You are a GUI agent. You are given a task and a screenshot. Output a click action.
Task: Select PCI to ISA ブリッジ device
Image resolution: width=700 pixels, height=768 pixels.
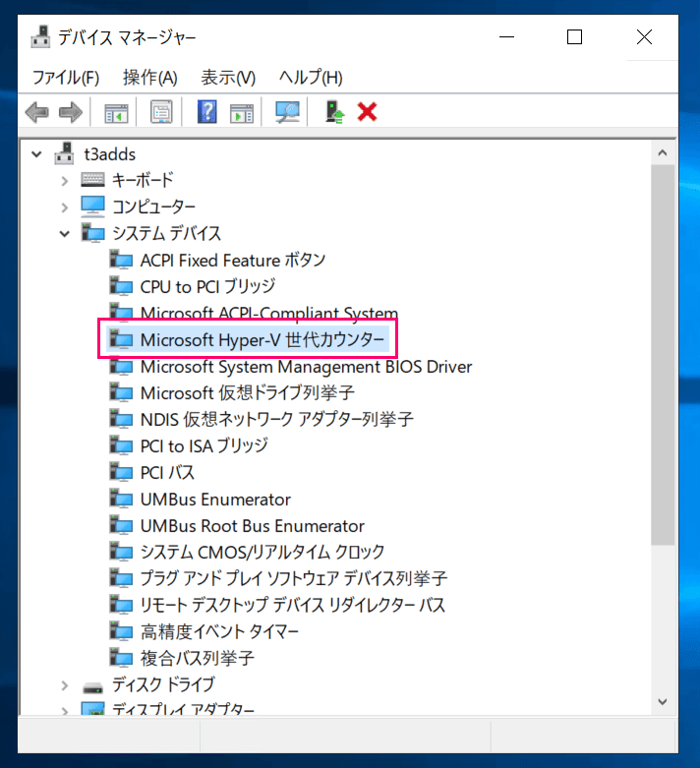204,445
